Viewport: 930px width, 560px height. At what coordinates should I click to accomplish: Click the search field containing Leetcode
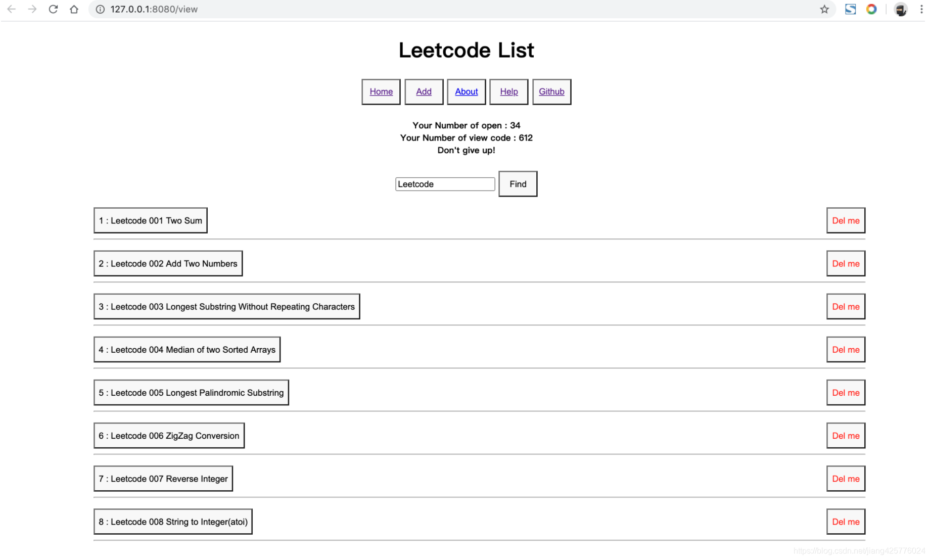point(445,184)
